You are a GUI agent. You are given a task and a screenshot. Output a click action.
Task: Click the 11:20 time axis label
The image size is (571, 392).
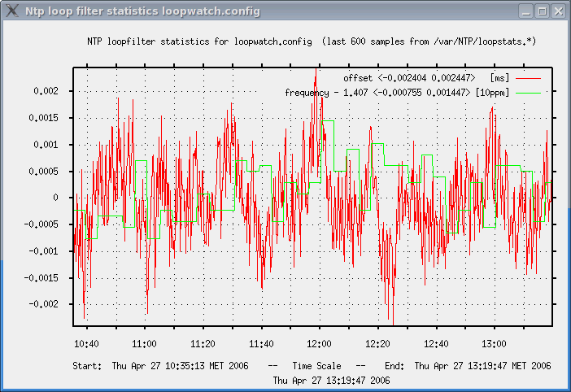coord(203,344)
